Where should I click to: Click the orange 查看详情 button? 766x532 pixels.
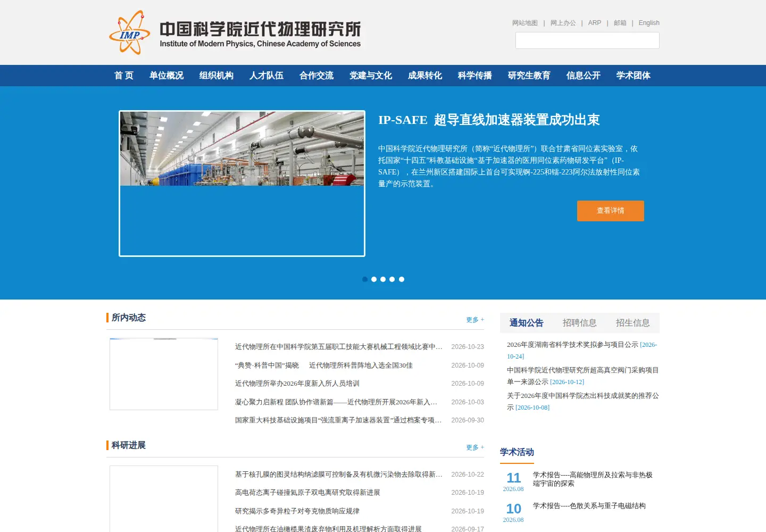click(x=611, y=211)
